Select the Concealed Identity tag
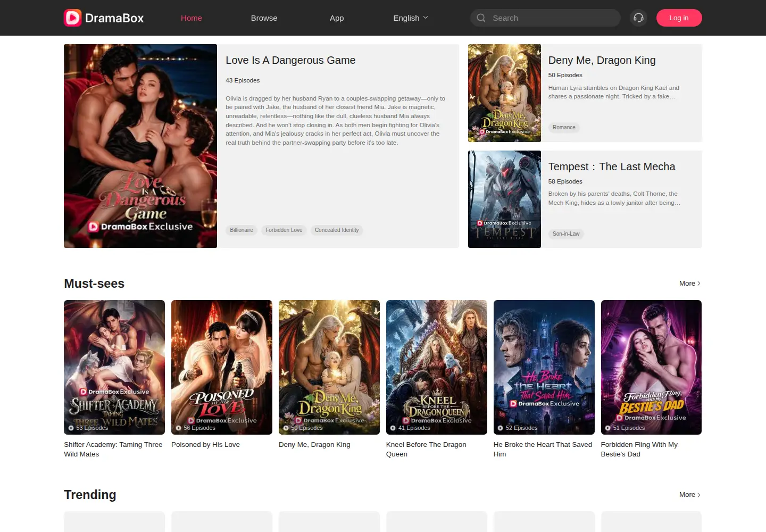The width and height of the screenshot is (766, 532). (x=337, y=230)
